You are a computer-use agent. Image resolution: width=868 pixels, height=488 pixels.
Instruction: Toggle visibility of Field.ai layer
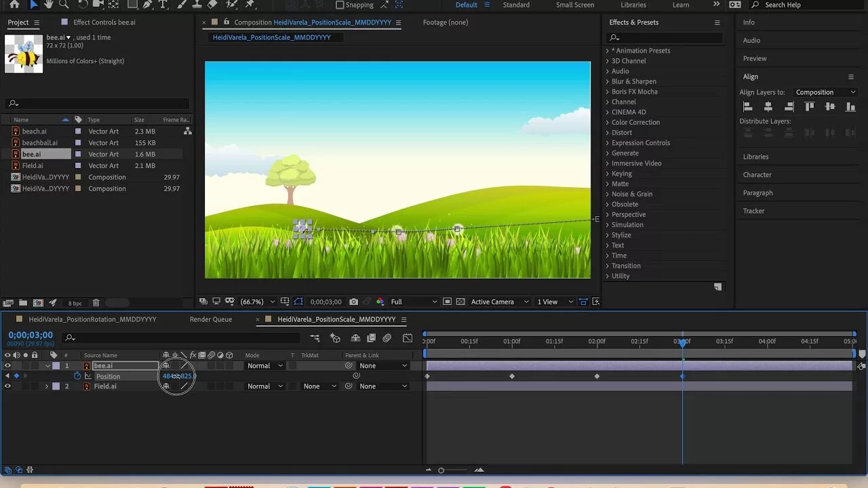7,386
